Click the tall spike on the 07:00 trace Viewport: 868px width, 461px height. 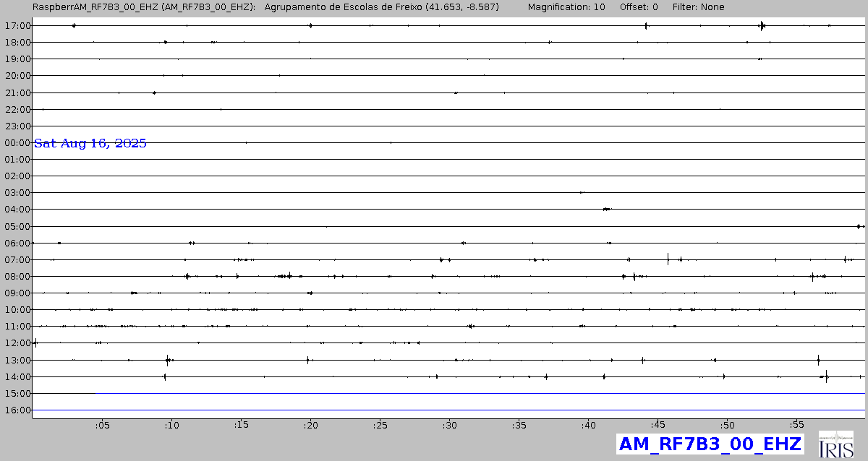point(668,259)
